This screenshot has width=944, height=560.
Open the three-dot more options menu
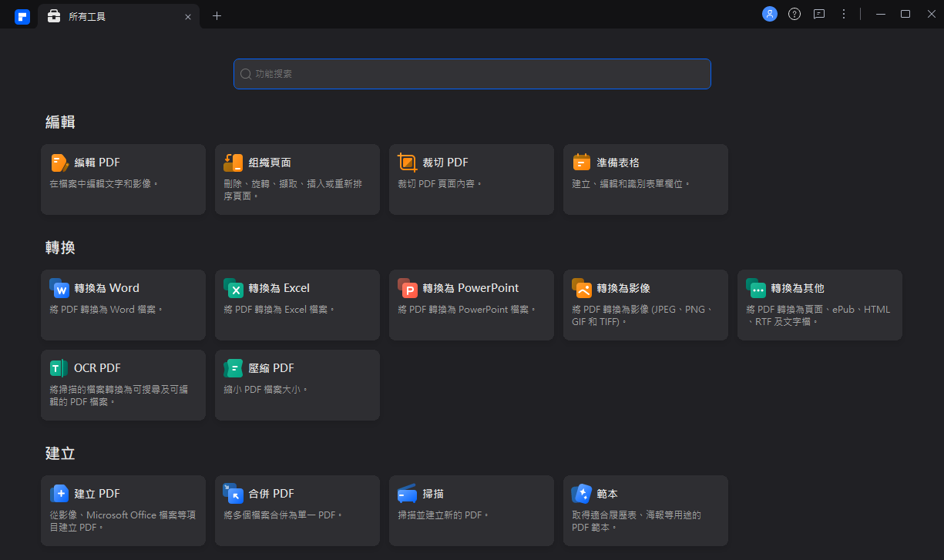[x=844, y=14]
